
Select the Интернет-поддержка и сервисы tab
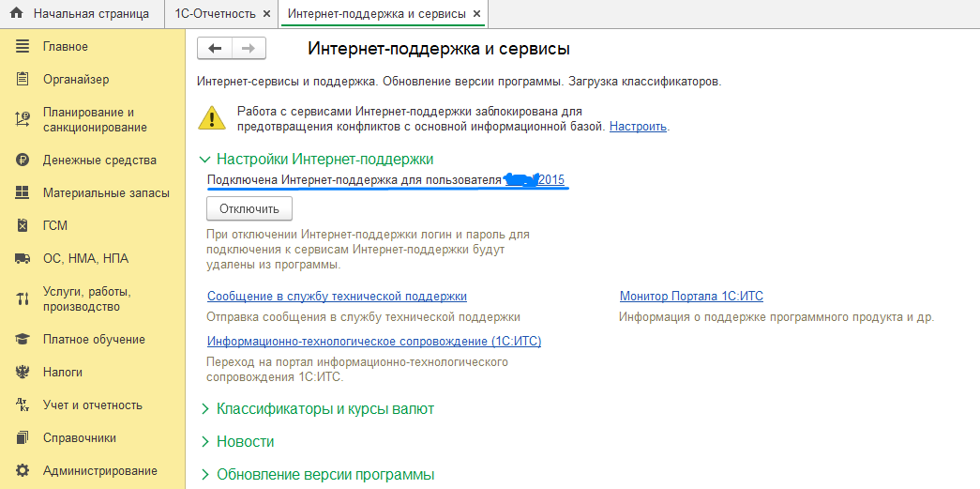tap(384, 14)
